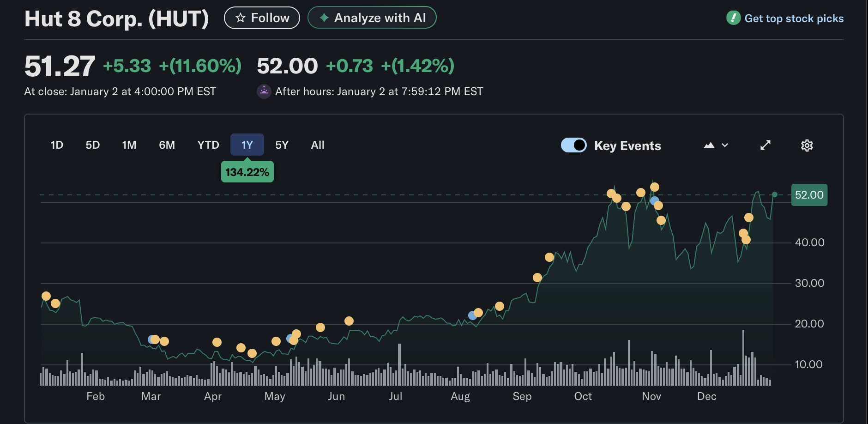868x424 pixels.
Task: Open the Get top stock picks link
Action: [x=794, y=18]
